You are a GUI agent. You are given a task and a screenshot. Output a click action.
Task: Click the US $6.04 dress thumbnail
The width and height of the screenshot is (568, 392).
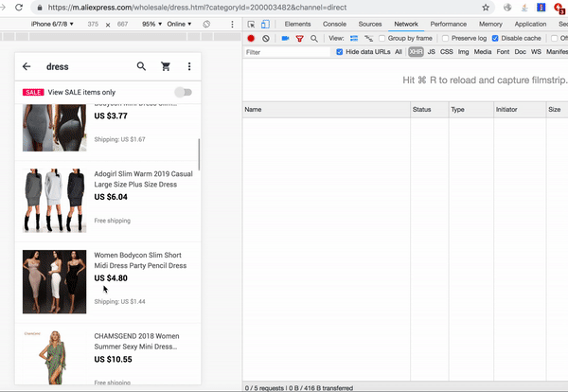click(54, 201)
